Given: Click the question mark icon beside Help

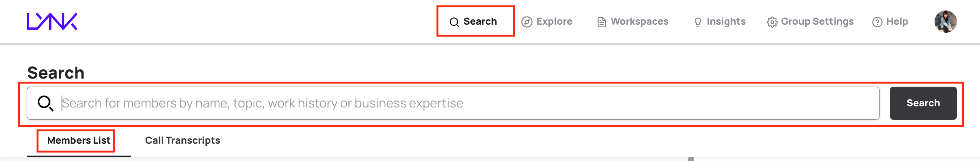Looking at the screenshot, I should click(877, 22).
